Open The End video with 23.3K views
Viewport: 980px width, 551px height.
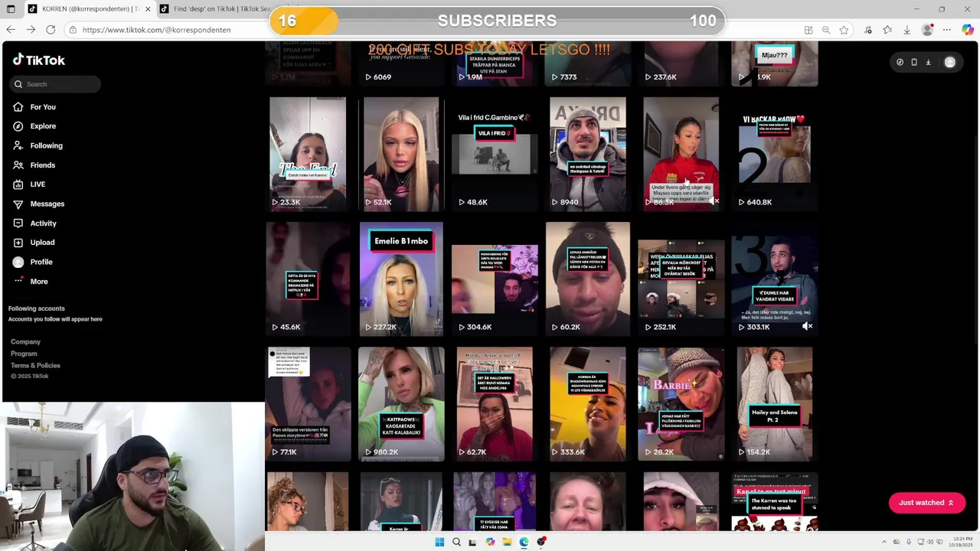[x=308, y=154]
